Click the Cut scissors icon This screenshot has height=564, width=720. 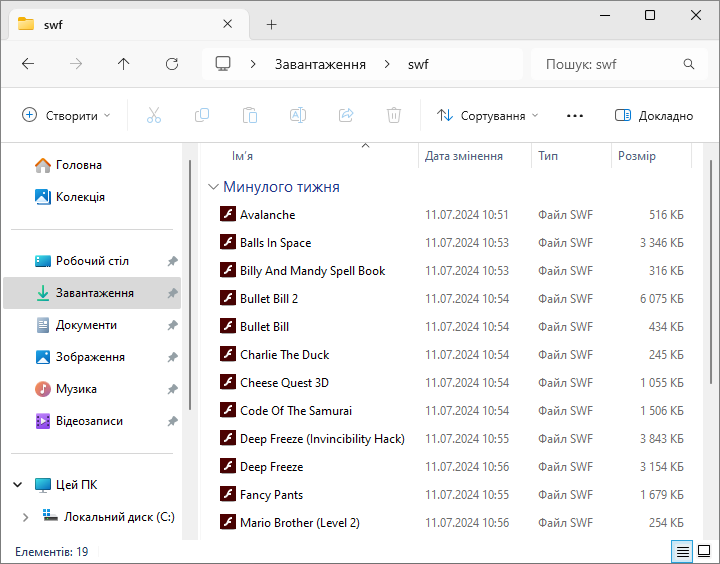point(154,116)
